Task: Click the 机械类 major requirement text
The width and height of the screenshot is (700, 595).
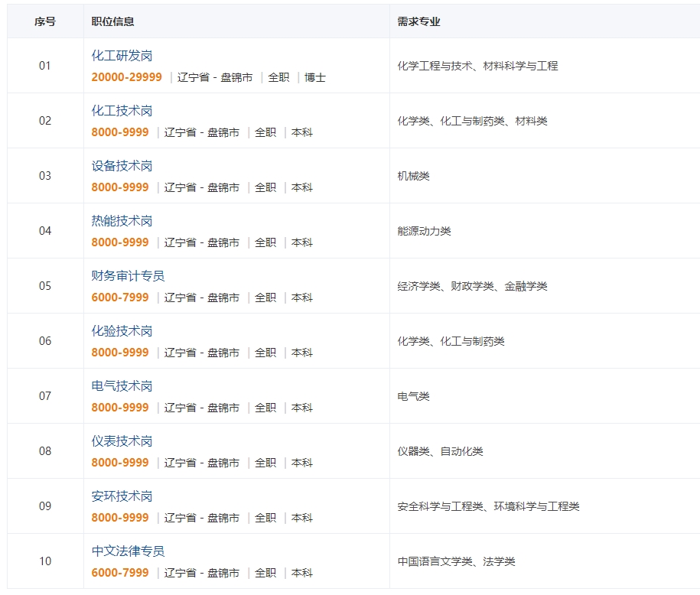Action: [413, 176]
